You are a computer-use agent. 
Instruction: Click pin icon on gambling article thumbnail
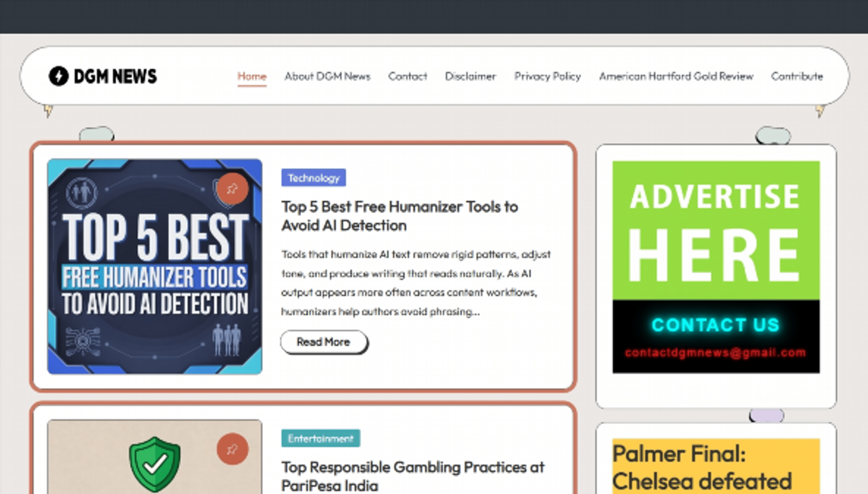pyautogui.click(x=232, y=449)
